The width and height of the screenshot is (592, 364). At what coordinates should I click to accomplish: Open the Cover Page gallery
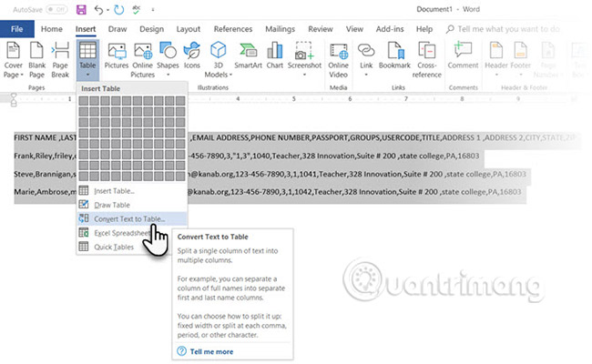click(x=14, y=59)
